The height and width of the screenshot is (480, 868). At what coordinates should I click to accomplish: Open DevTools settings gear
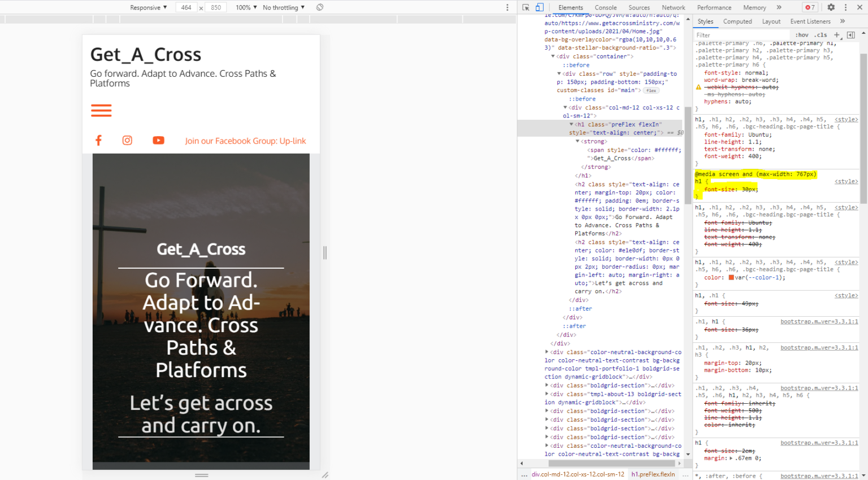pyautogui.click(x=831, y=7)
